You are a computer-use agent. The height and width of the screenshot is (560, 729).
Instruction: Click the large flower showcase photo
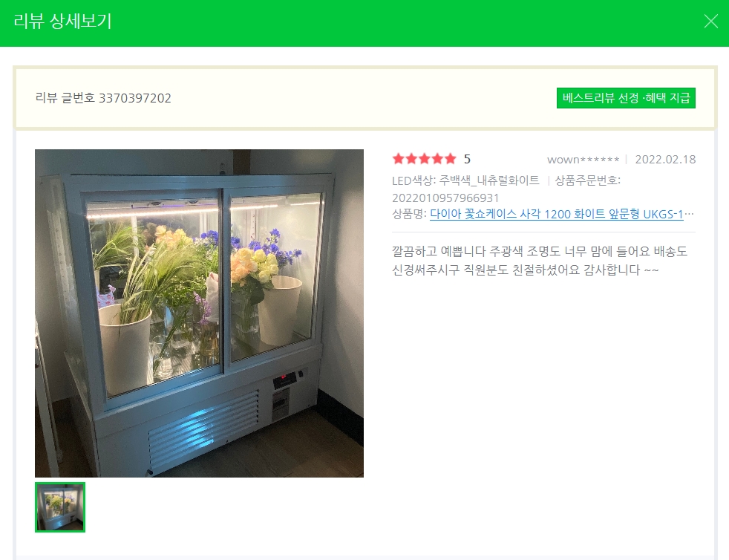(199, 313)
